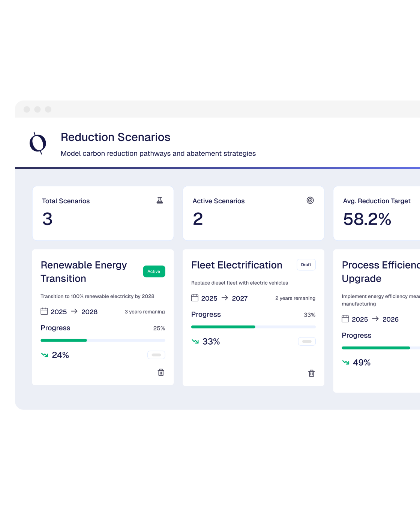Click the green Active status badge
This screenshot has height=510, width=420.
tap(154, 271)
